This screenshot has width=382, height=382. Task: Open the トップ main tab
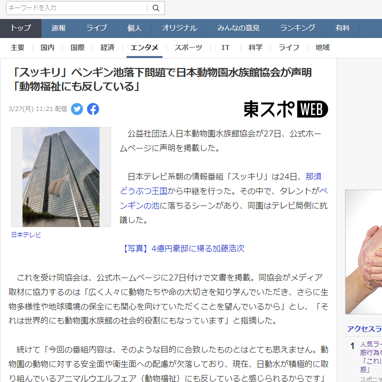(x=21, y=28)
